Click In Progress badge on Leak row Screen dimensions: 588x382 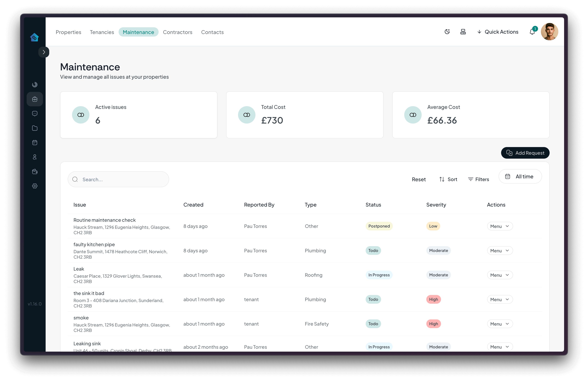[x=379, y=275]
